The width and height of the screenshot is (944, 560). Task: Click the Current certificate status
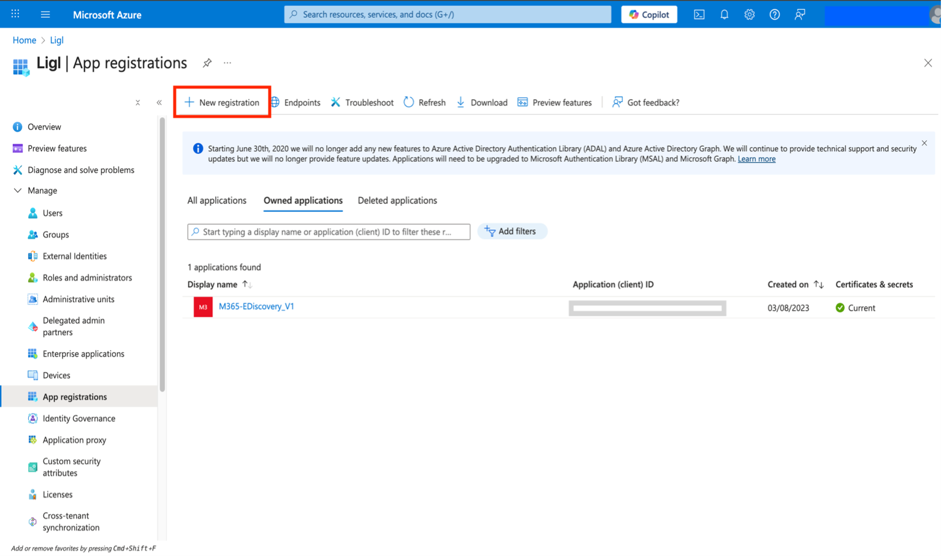click(x=855, y=308)
